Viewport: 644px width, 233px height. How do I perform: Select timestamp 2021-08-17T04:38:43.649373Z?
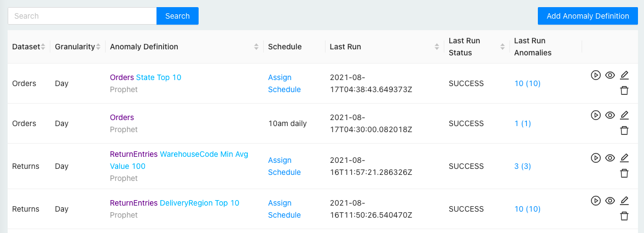tap(371, 83)
